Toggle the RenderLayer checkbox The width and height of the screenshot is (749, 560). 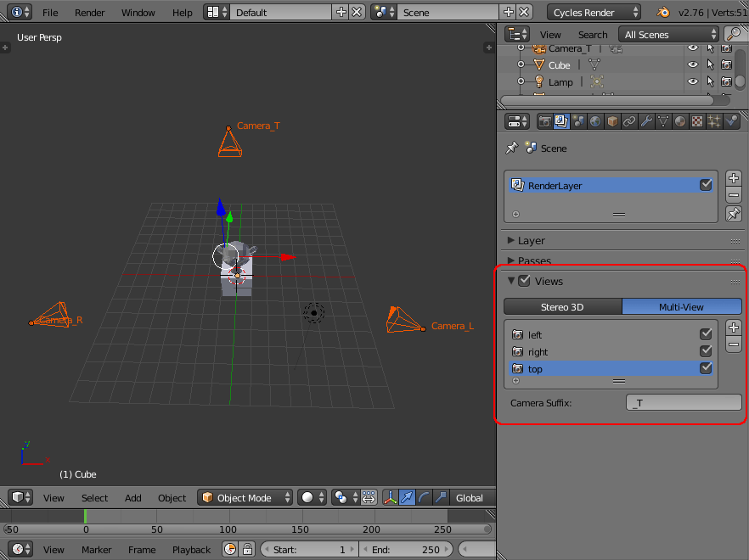point(706,185)
